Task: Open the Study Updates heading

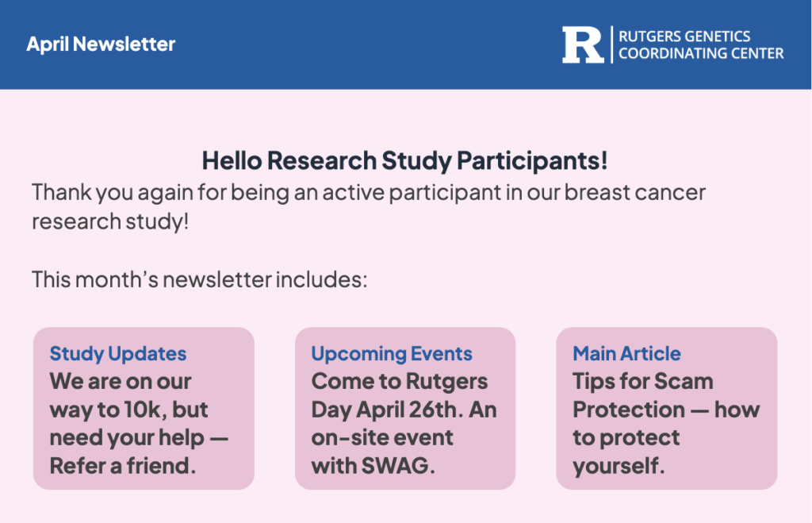Action: point(118,353)
